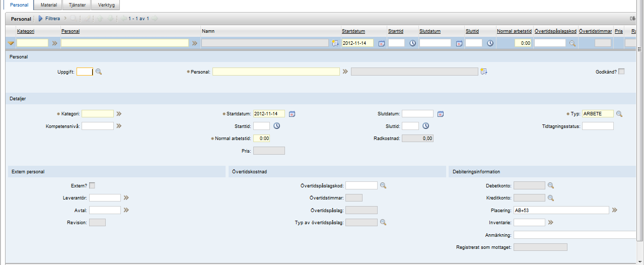Open the Kompetensnivå detail menu chevron
Viewport: 644px width, 265px height.
[119, 126]
